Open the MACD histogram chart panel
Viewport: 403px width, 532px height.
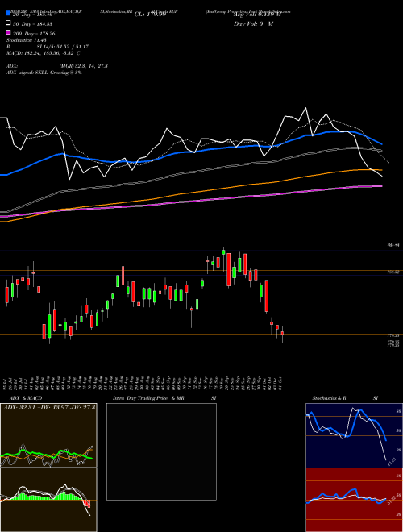click(x=48, y=500)
